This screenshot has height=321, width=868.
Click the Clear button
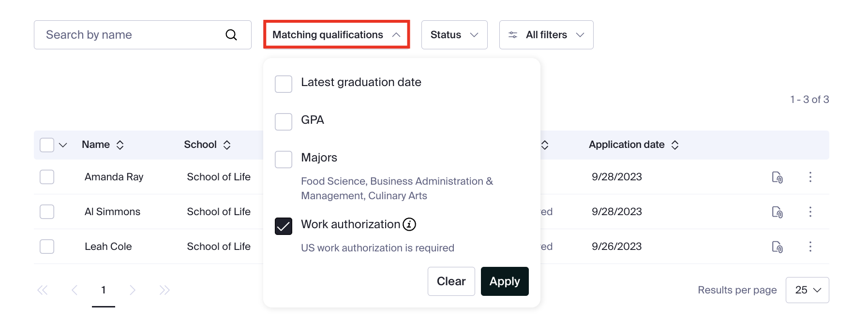coord(451,281)
